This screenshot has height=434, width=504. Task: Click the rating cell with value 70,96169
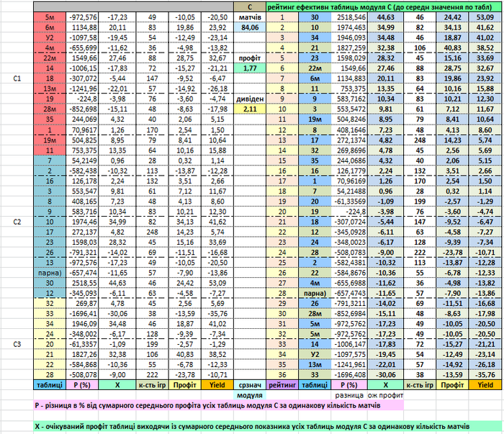[x=349, y=181]
